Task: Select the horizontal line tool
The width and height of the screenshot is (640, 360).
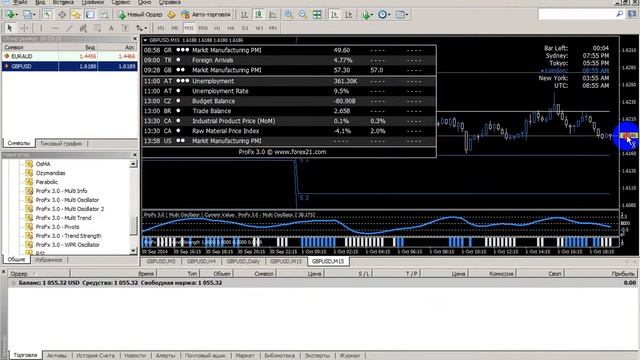Action: click(x=56, y=28)
